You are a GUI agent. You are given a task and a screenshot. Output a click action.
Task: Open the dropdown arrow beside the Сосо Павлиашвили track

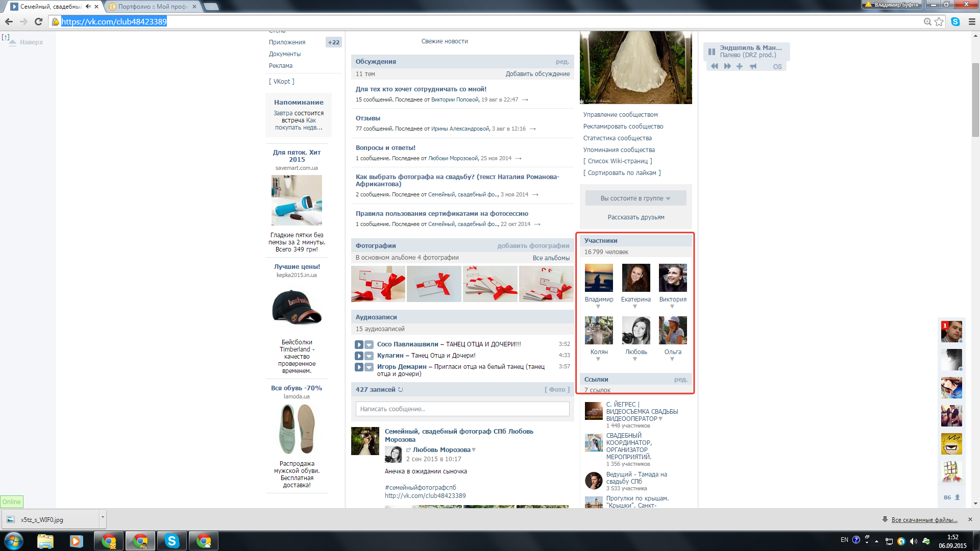click(369, 344)
